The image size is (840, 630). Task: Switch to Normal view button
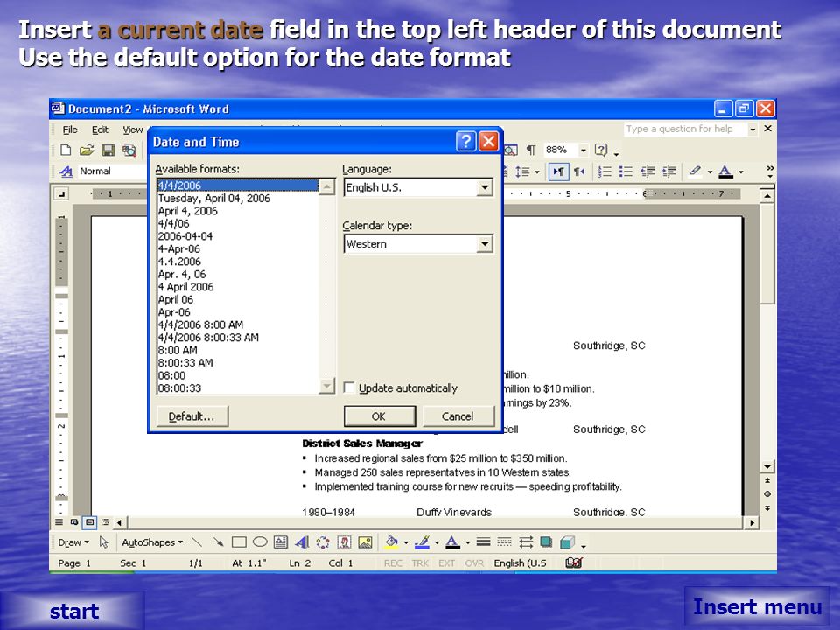pos(59,521)
